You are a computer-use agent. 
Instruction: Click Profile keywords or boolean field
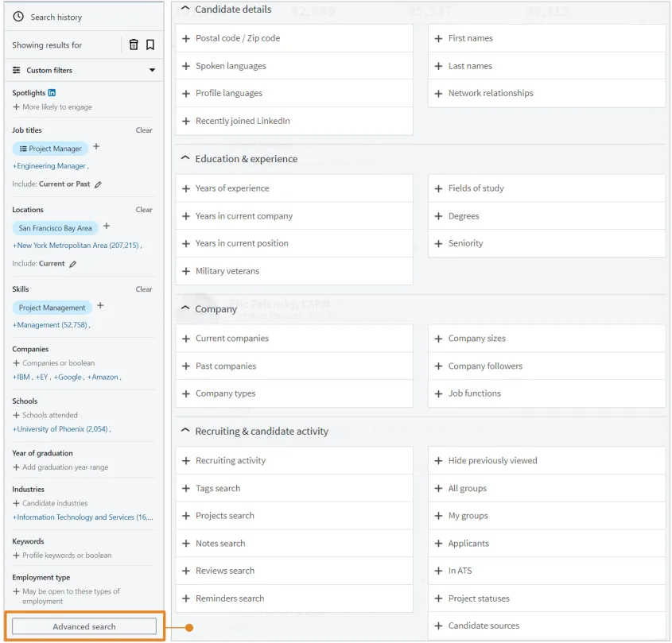point(67,556)
